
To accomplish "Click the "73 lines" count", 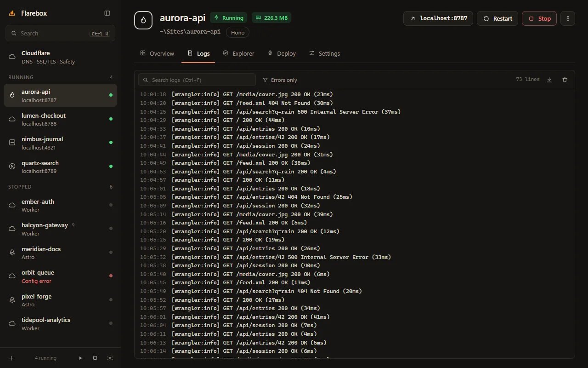I will point(528,80).
